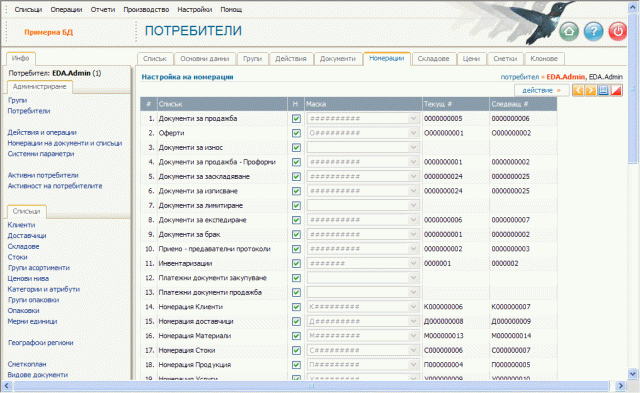The image size is (640, 393).
Task: Toggle checkbox for Инвентаризации row
Action: [x=296, y=264]
